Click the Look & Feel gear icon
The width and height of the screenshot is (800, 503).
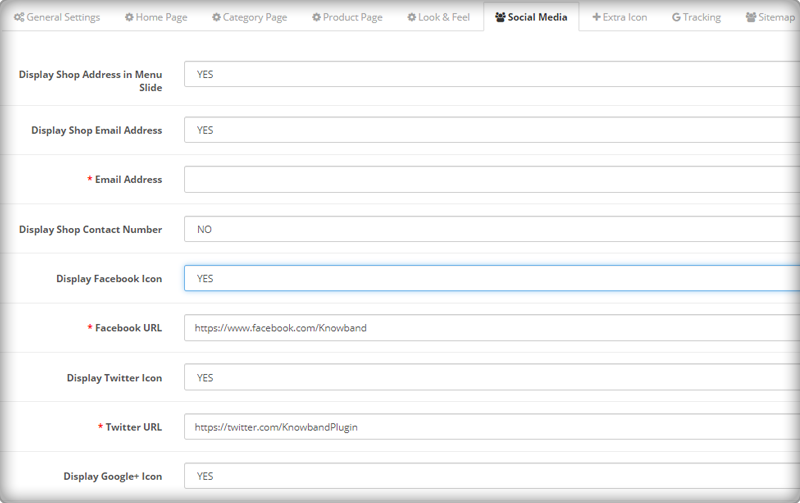click(411, 17)
